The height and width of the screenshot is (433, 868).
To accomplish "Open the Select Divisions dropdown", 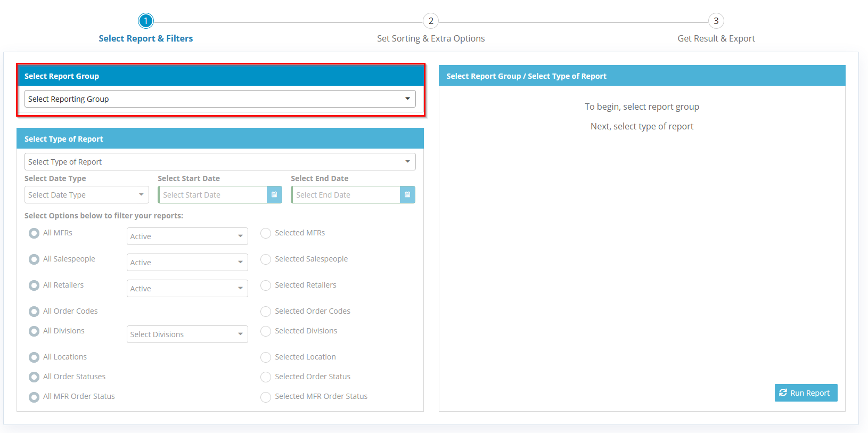I will tap(187, 334).
